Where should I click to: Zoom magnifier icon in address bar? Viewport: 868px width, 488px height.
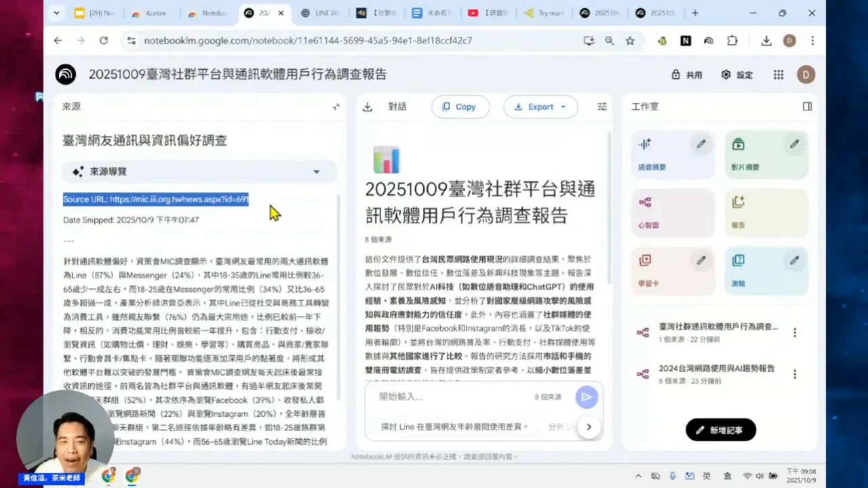click(x=610, y=41)
